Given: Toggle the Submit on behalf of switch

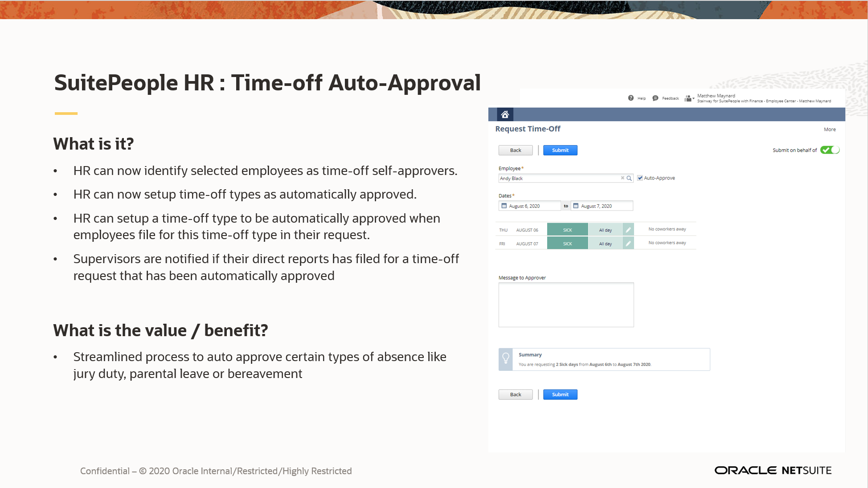Looking at the screenshot, I should [830, 150].
